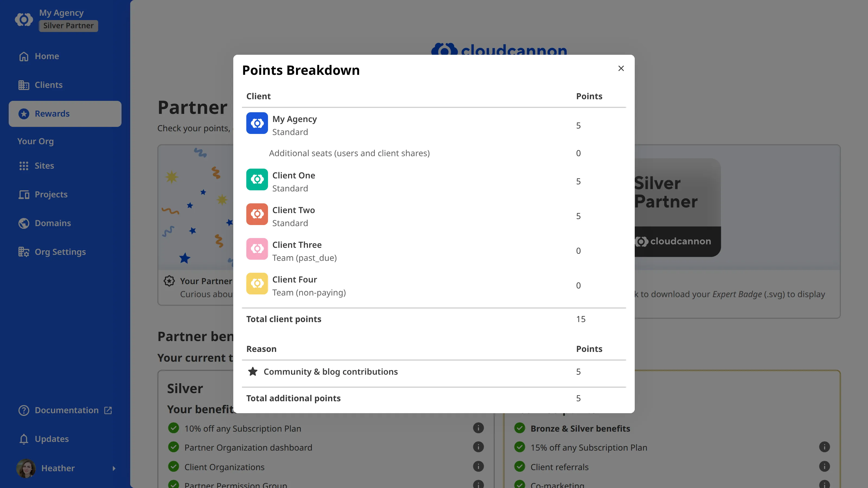Click the Documentation question mark icon

[24, 410]
